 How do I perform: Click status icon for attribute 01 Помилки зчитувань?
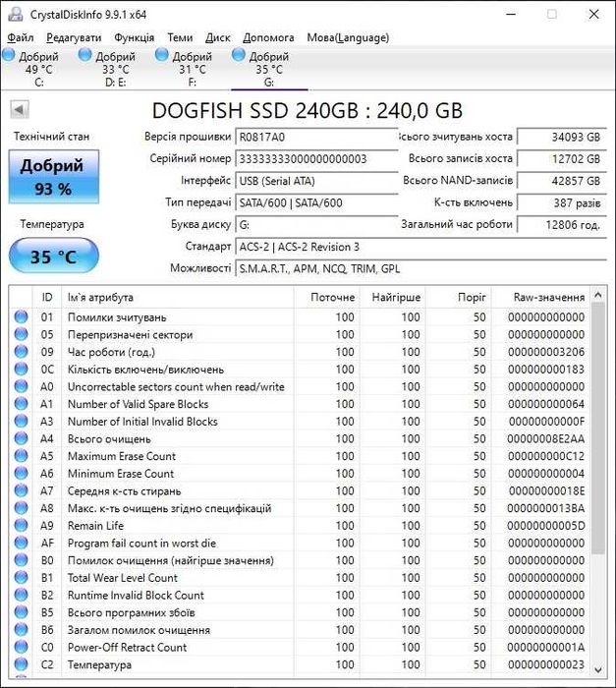[x=21, y=316]
